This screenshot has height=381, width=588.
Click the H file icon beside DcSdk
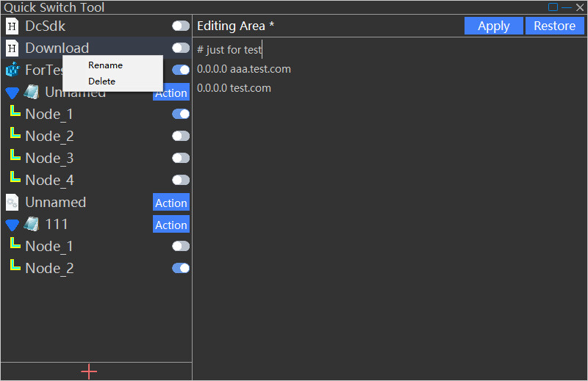click(12, 26)
